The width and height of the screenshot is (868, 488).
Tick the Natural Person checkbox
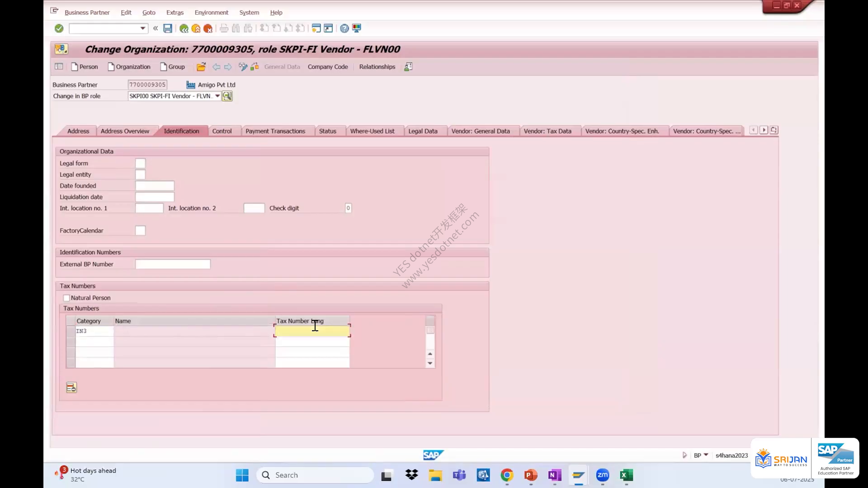click(66, 298)
